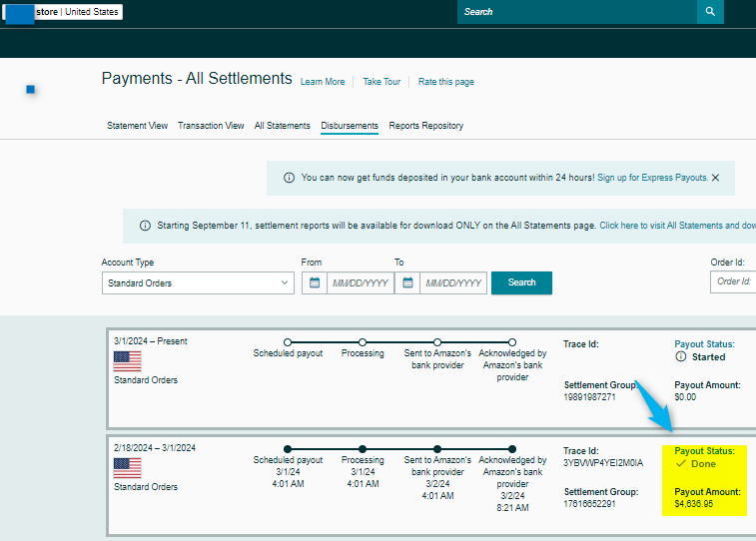Click the From date calendar icon
756x541 pixels.
point(315,282)
